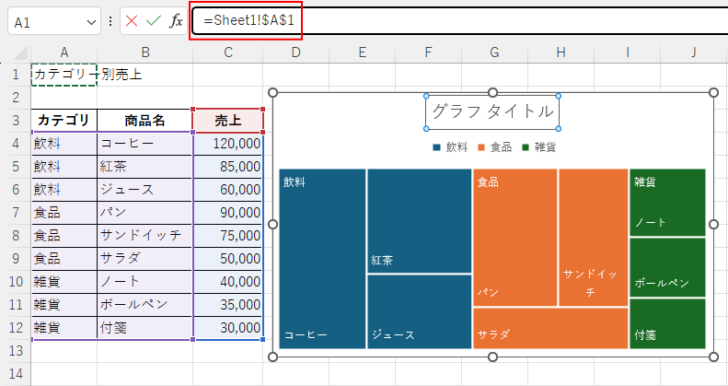Click the Name Box showing A1
This screenshot has width=728, height=386.
tap(54, 21)
